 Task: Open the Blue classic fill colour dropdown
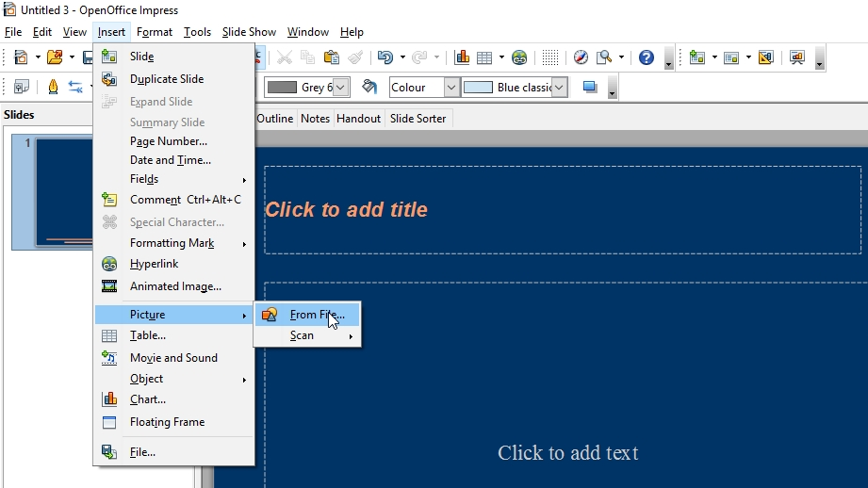click(560, 88)
